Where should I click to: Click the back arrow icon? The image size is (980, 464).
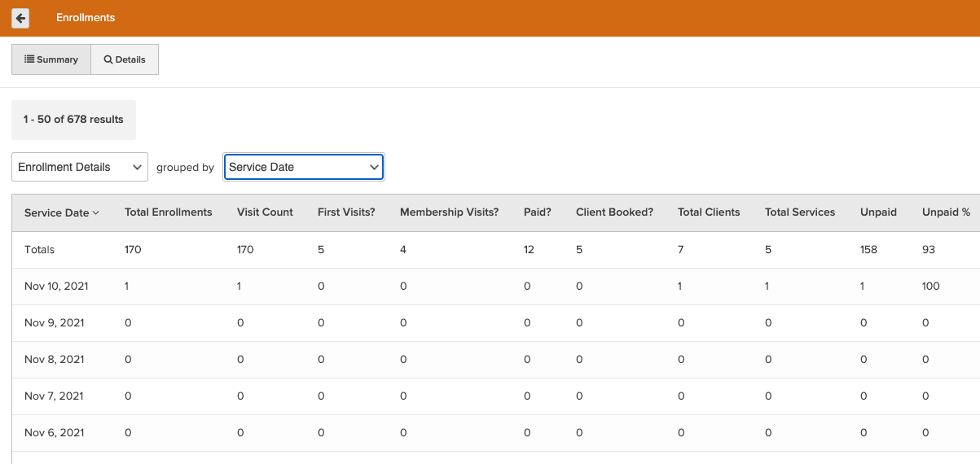20,18
